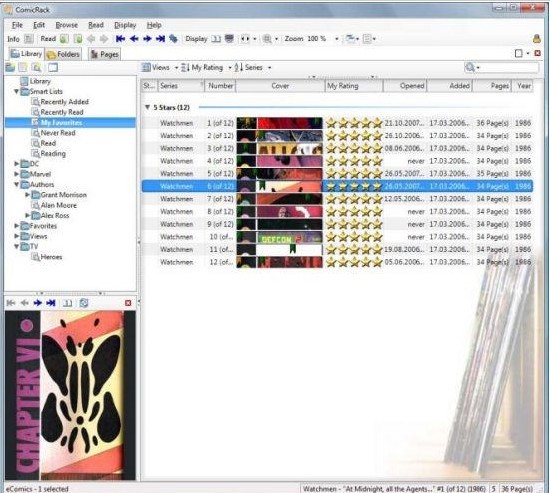Close the preview pane with red X
Screen dimensions: 550x493
pos(128,303)
